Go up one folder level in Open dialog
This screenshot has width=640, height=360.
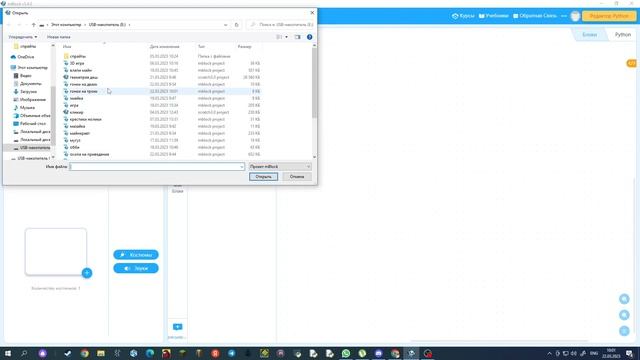(x=33, y=25)
